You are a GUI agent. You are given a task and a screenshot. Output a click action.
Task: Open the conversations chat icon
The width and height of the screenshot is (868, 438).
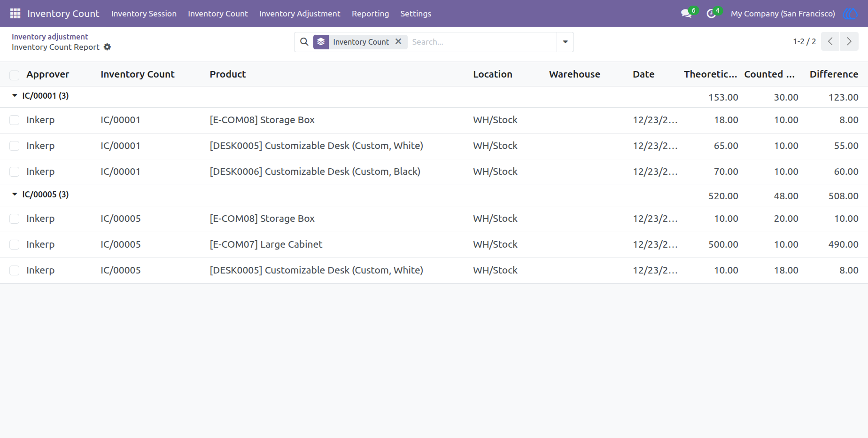(686, 14)
